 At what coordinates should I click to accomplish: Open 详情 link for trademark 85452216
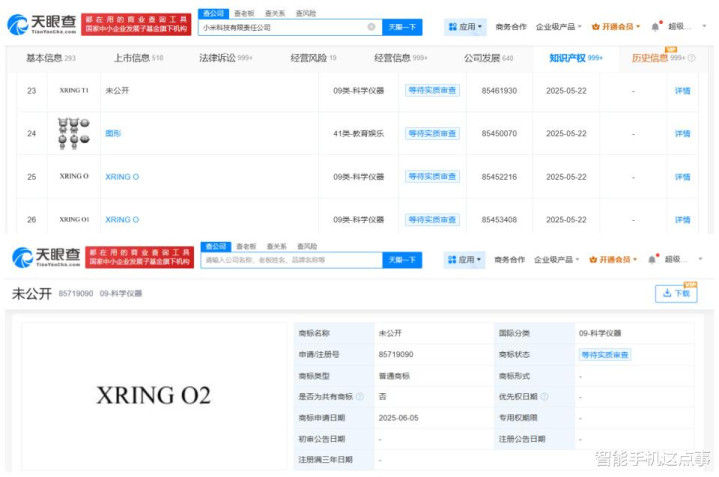tap(682, 177)
